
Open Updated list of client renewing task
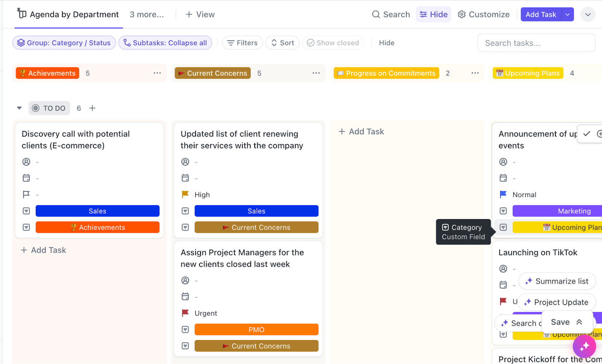(x=242, y=140)
